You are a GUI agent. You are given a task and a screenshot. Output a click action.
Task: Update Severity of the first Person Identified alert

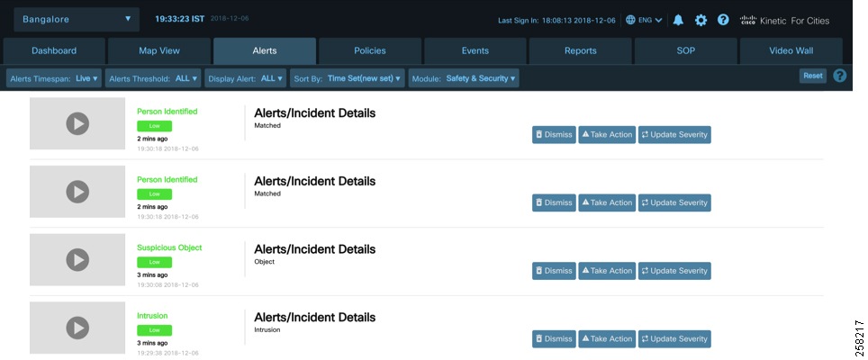tap(674, 135)
